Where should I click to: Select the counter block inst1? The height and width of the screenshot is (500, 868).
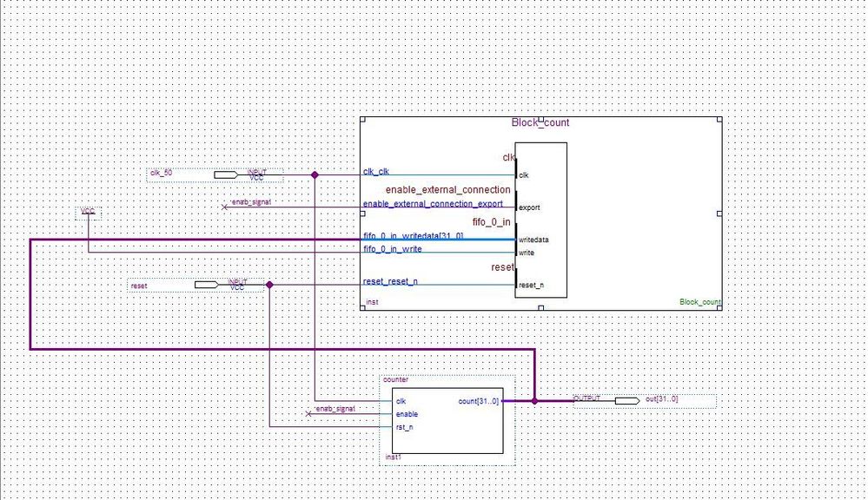coord(447,421)
